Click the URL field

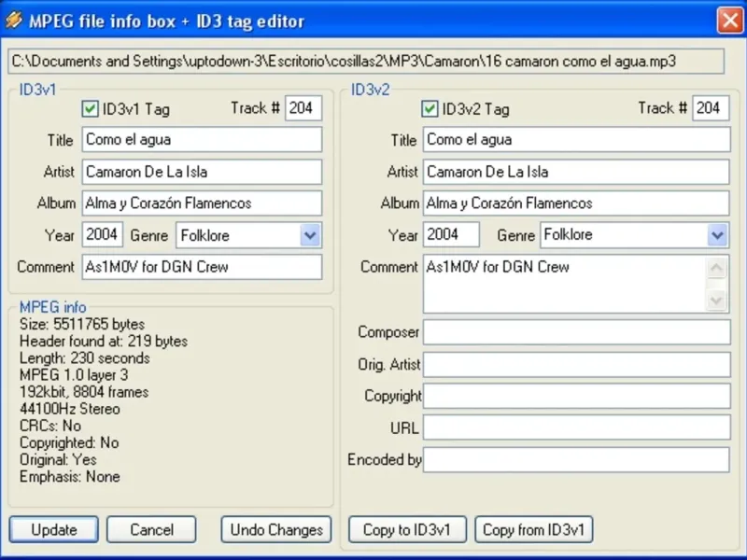pos(576,427)
